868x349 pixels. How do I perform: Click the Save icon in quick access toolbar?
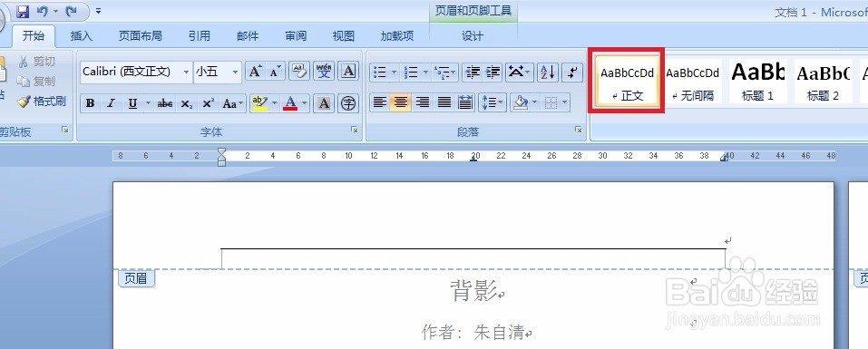(23, 11)
